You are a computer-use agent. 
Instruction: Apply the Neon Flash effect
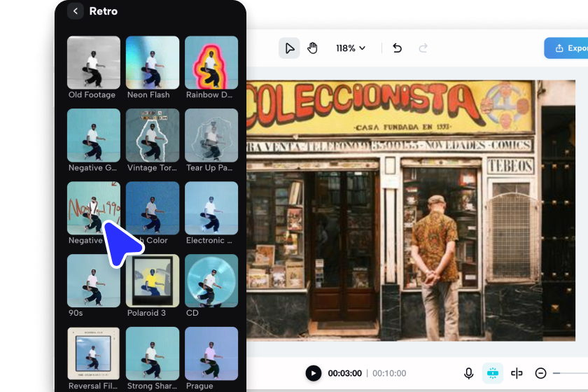click(x=153, y=62)
